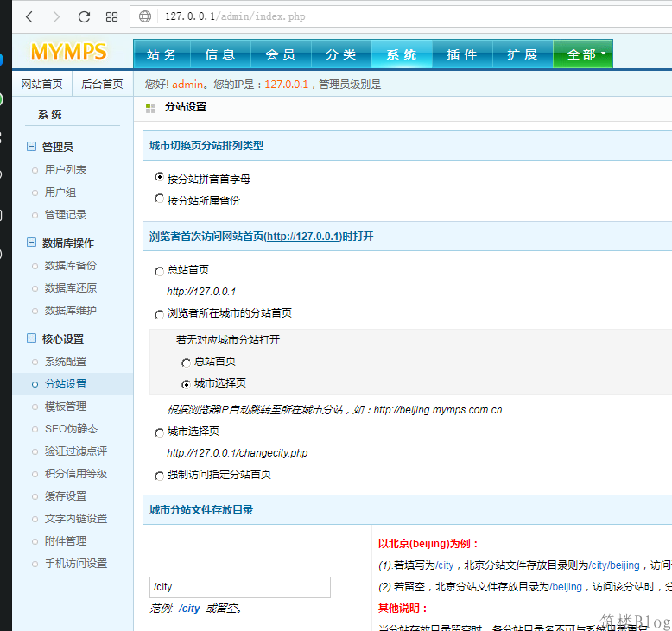672x631 pixels.
Task: Open the 会员 top menu
Action: click(x=281, y=54)
